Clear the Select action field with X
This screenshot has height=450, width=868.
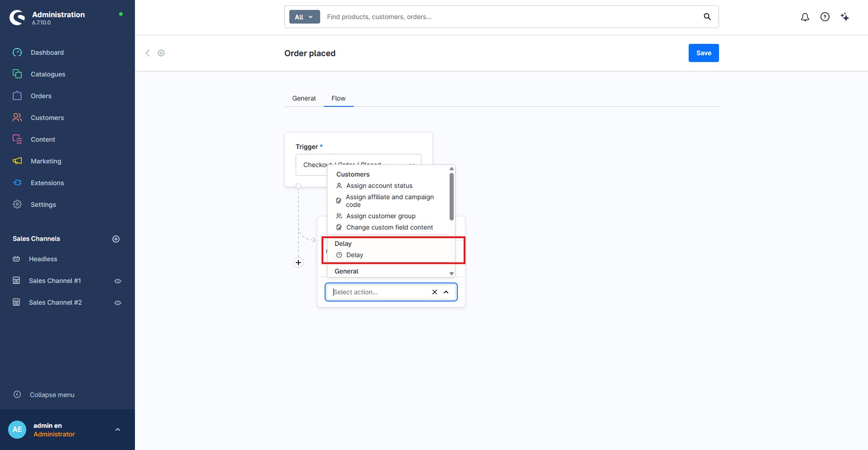[x=435, y=292]
